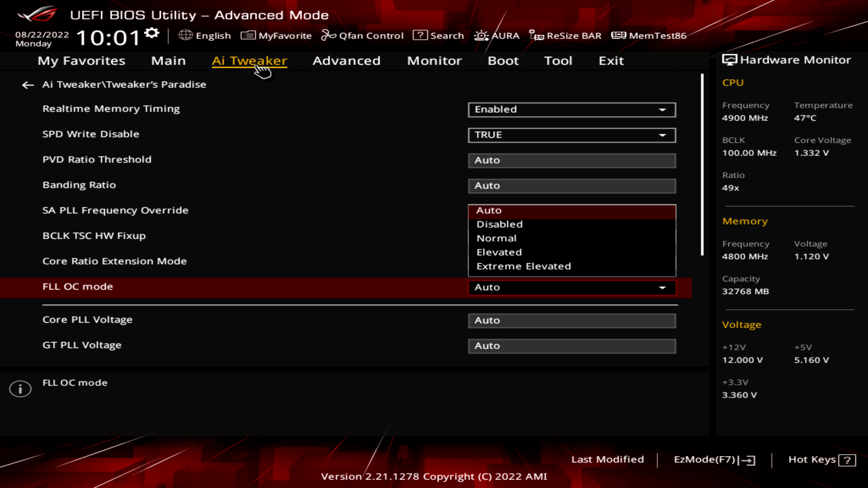The image size is (868, 488).
Task: Launch MemTest86 memory icon
Action: click(x=618, y=35)
